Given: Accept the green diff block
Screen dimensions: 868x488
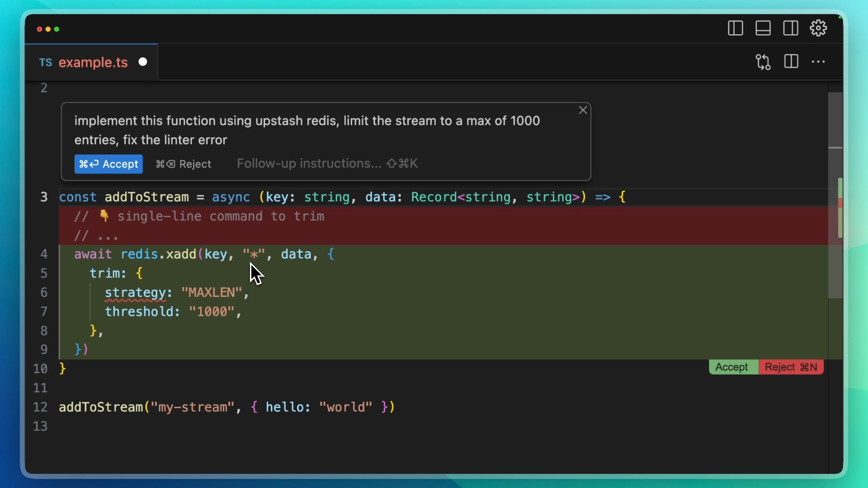Looking at the screenshot, I should [x=732, y=367].
